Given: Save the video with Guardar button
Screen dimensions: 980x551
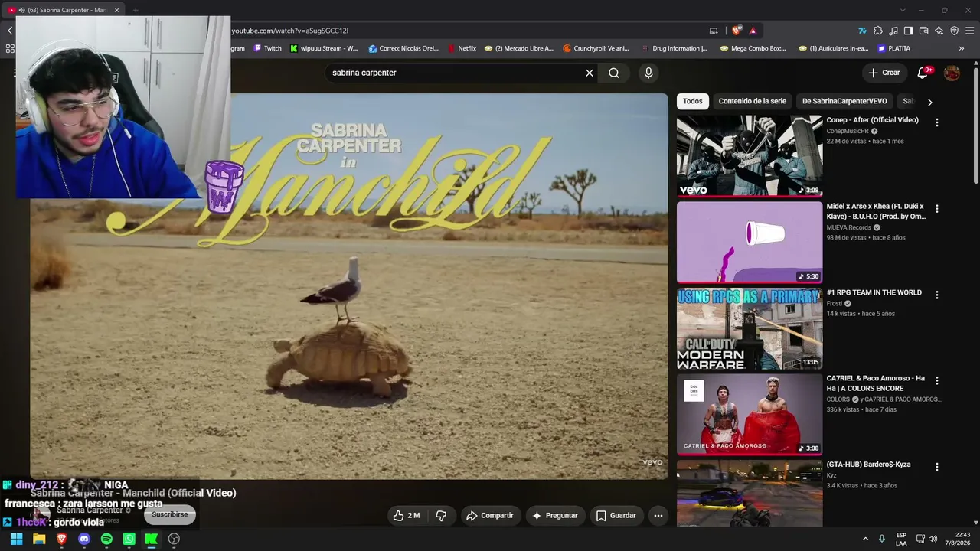Looking at the screenshot, I should (x=616, y=516).
